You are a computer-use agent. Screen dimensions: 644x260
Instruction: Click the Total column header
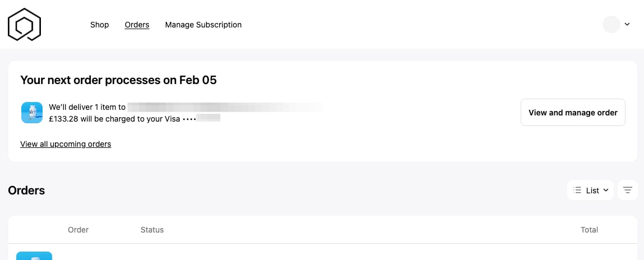pyautogui.click(x=589, y=230)
